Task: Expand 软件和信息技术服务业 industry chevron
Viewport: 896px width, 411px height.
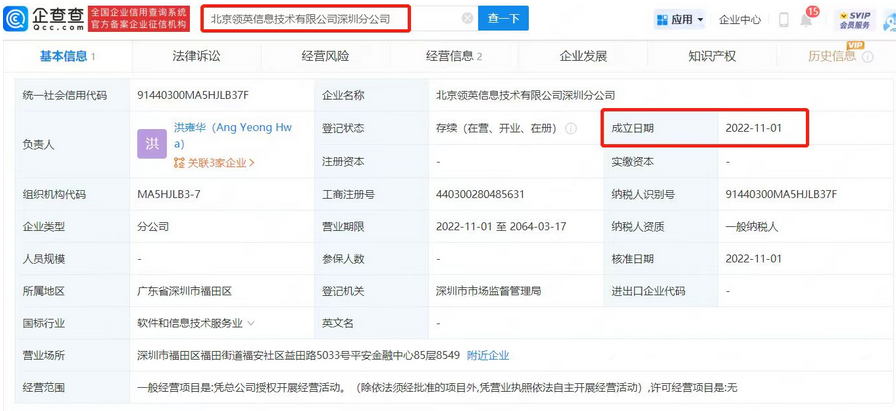Action: coord(251,324)
